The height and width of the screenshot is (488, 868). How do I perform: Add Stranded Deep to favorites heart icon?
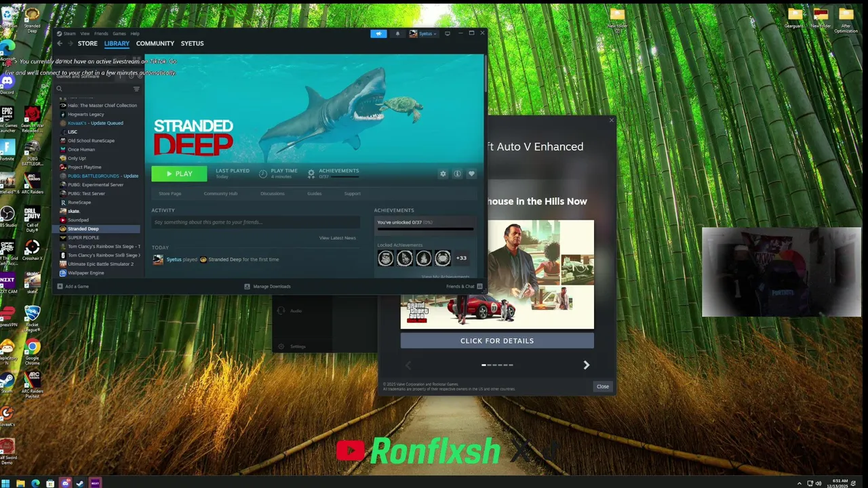pyautogui.click(x=471, y=174)
